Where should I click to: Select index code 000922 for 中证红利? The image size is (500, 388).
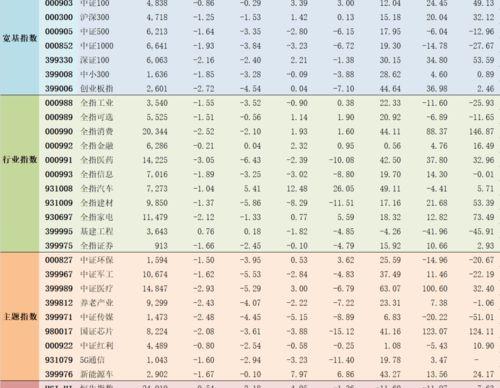[x=59, y=346]
